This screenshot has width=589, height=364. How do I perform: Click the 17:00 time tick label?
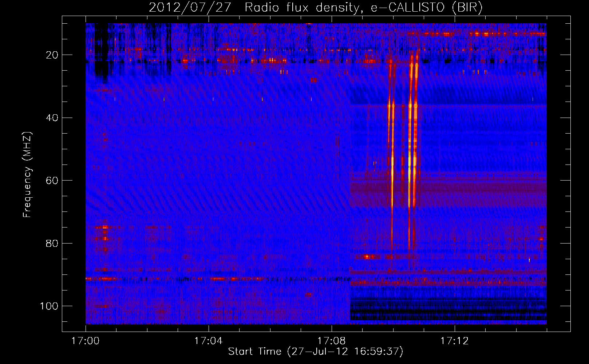[86, 341]
